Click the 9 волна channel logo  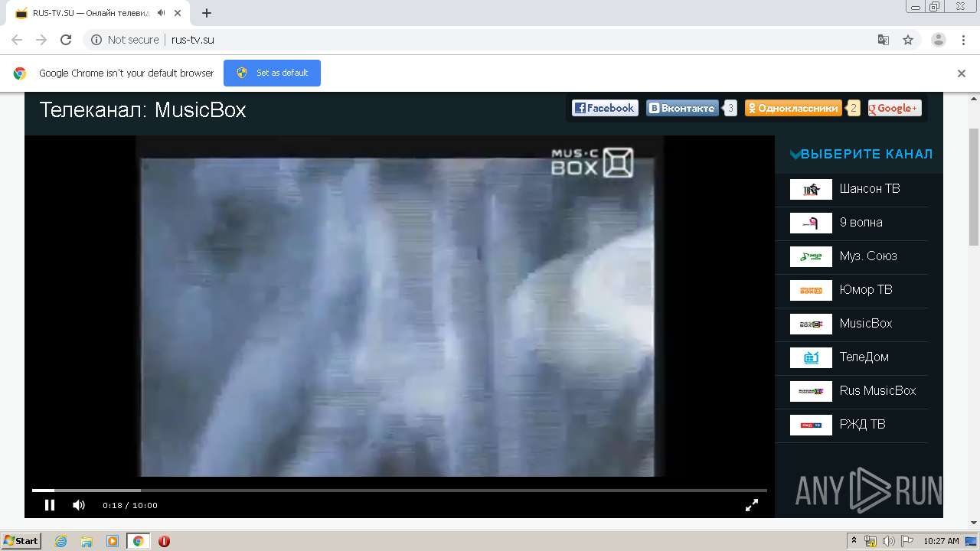[811, 223]
